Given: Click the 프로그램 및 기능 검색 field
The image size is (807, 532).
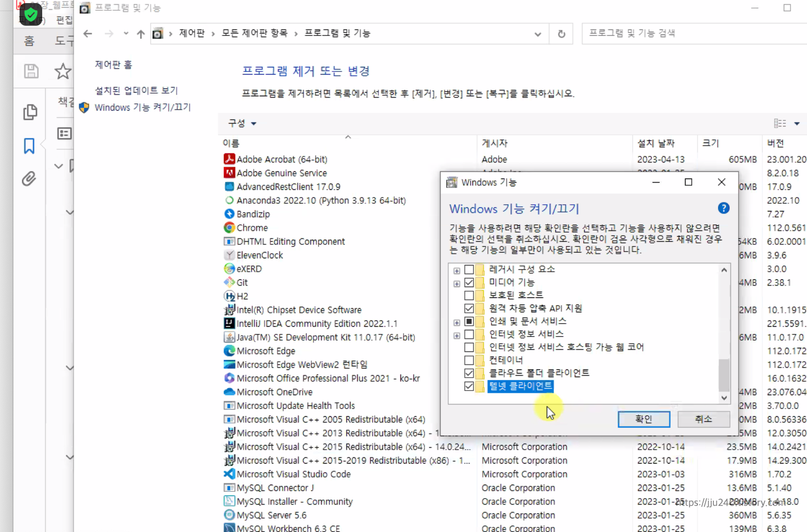Looking at the screenshot, I should (695, 33).
